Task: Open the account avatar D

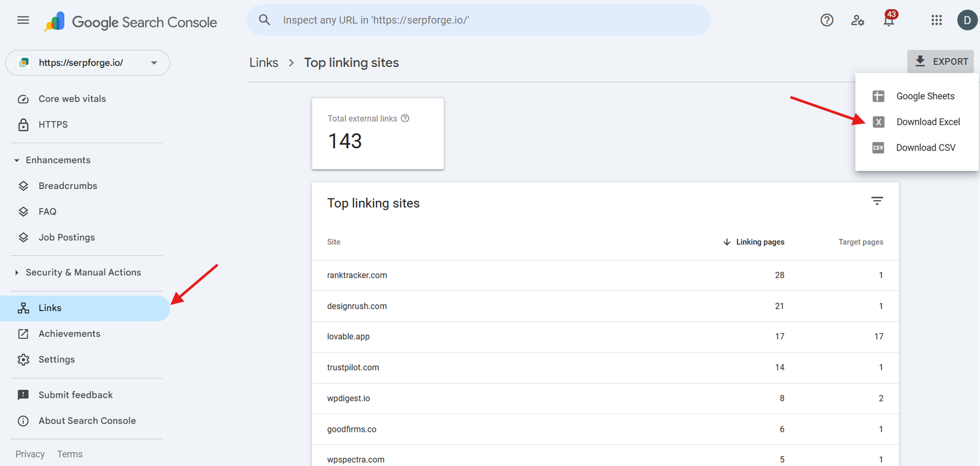Action: click(x=967, y=20)
